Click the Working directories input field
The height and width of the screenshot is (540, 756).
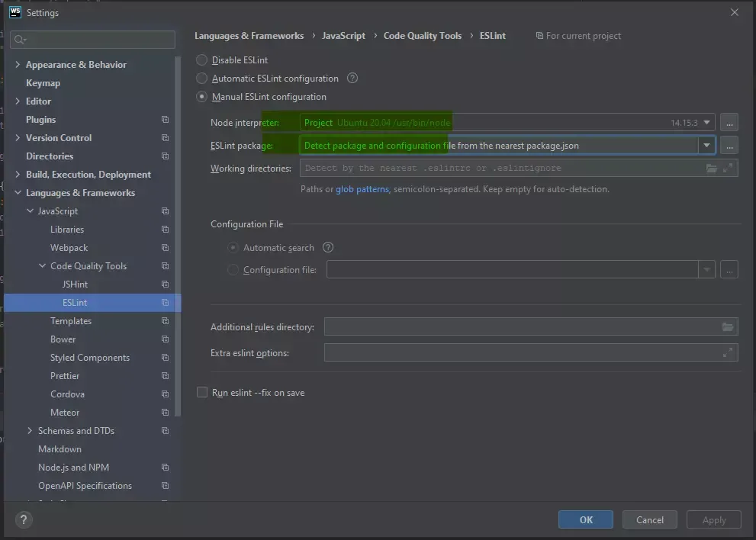[519, 169]
